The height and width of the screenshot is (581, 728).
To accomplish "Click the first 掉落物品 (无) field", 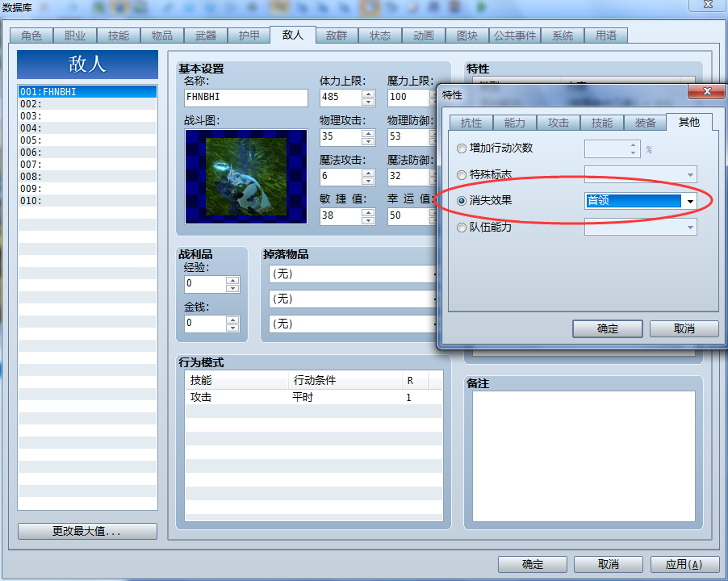I will coord(352,274).
